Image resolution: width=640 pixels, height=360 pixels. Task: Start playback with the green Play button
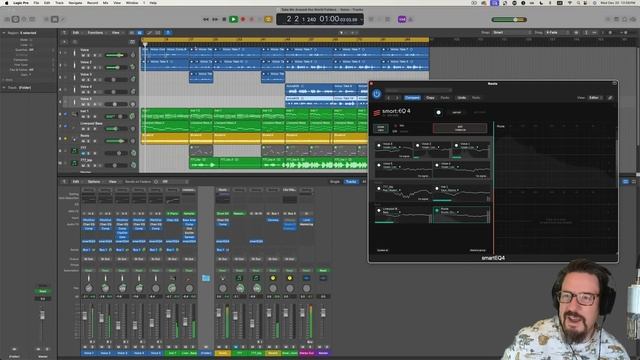(233, 19)
